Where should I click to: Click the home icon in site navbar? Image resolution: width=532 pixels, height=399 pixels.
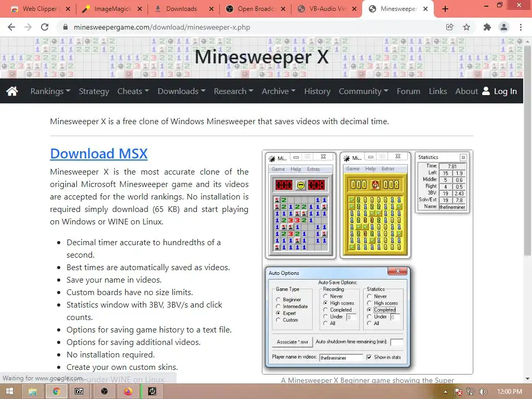click(12, 91)
